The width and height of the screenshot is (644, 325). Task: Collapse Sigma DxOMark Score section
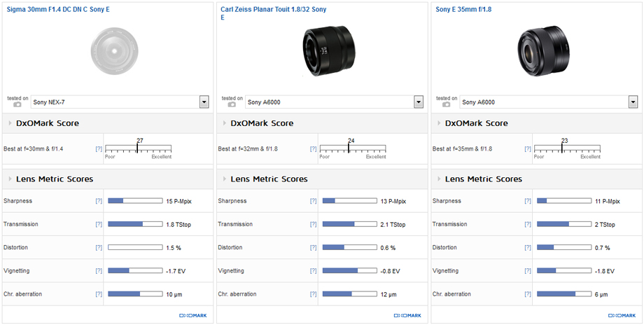click(10, 123)
